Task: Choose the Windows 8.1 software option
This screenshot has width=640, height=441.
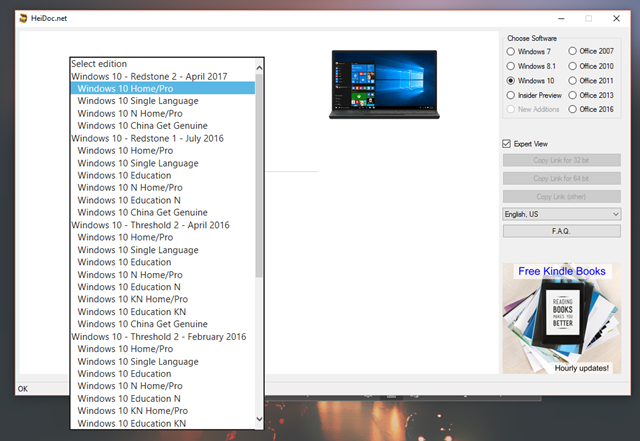Action: tap(512, 66)
